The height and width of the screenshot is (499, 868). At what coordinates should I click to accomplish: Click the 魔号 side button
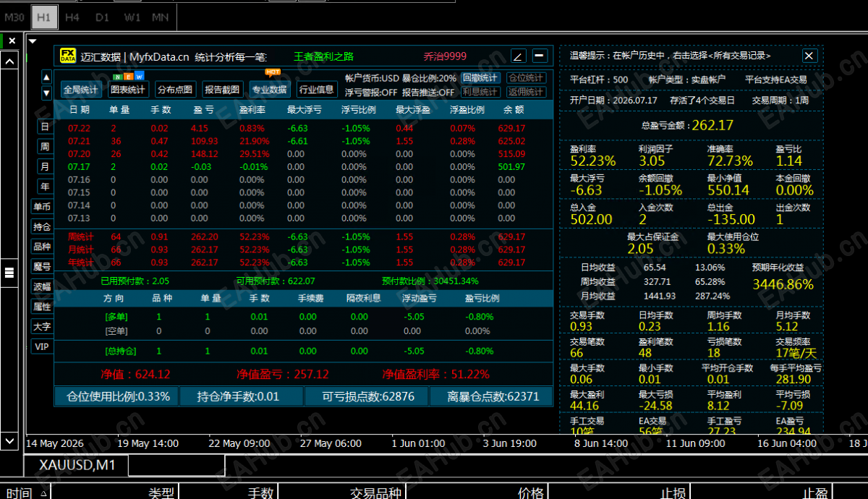(x=43, y=266)
